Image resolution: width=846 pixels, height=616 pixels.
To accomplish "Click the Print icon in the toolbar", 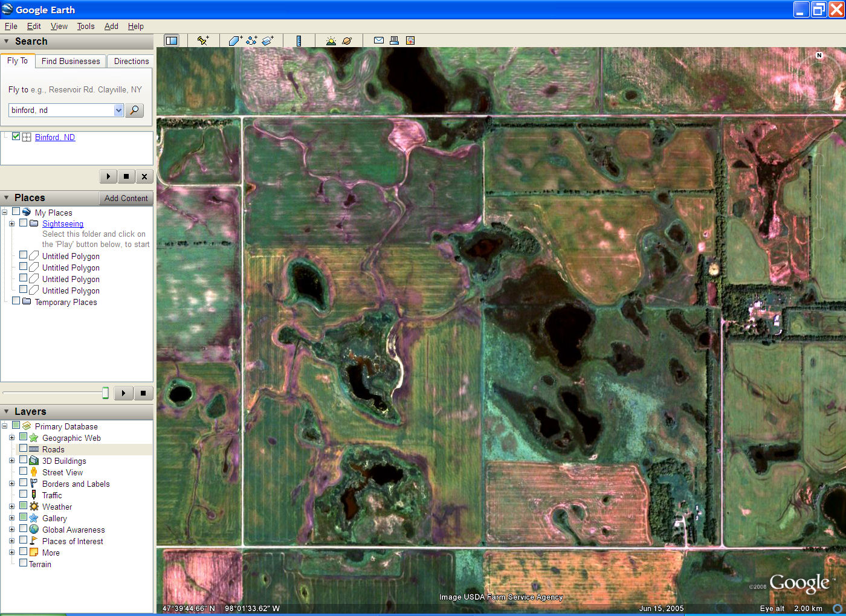I will [x=394, y=40].
